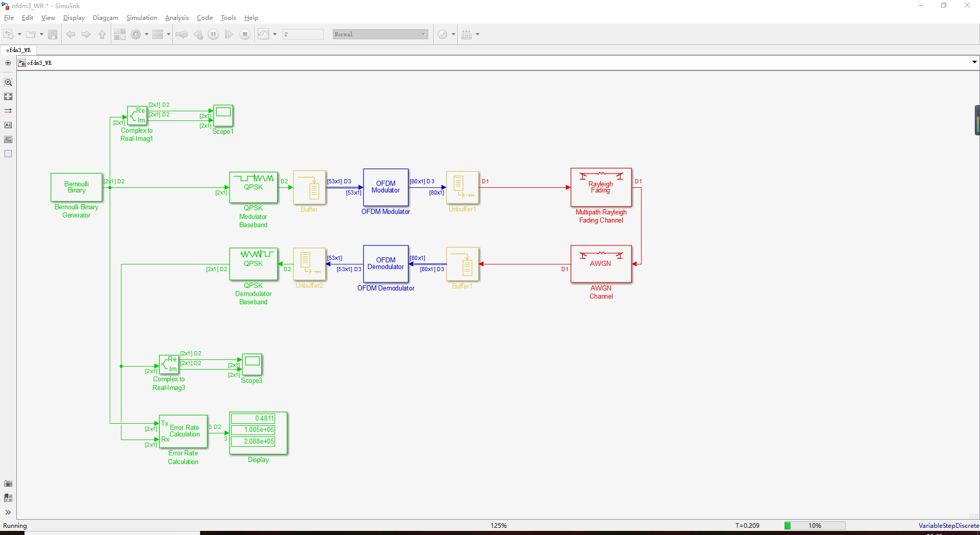Click the VariableStepDiscrete solver link
The height and width of the screenshot is (535, 980).
click(949, 525)
